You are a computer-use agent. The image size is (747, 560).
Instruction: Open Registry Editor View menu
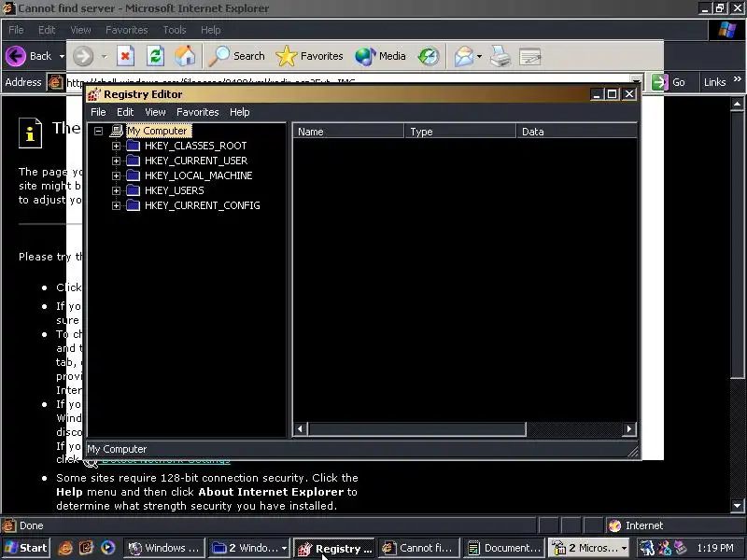(155, 112)
